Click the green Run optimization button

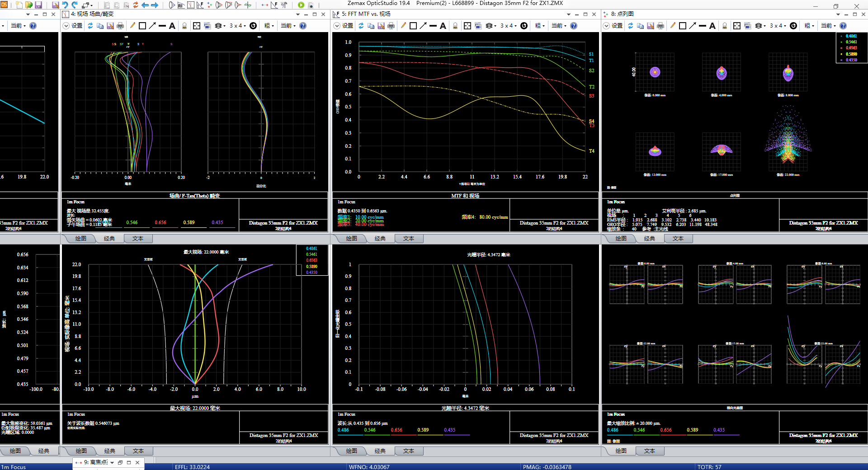click(x=301, y=5)
